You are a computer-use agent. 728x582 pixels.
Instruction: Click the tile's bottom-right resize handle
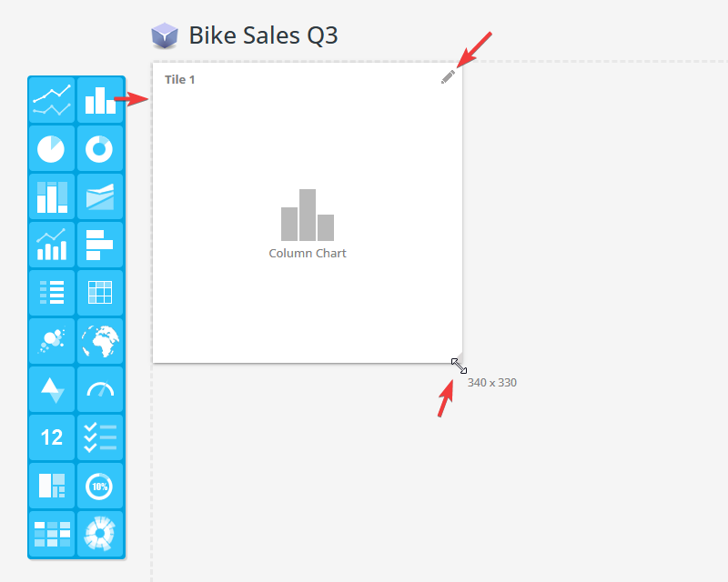[x=459, y=366]
